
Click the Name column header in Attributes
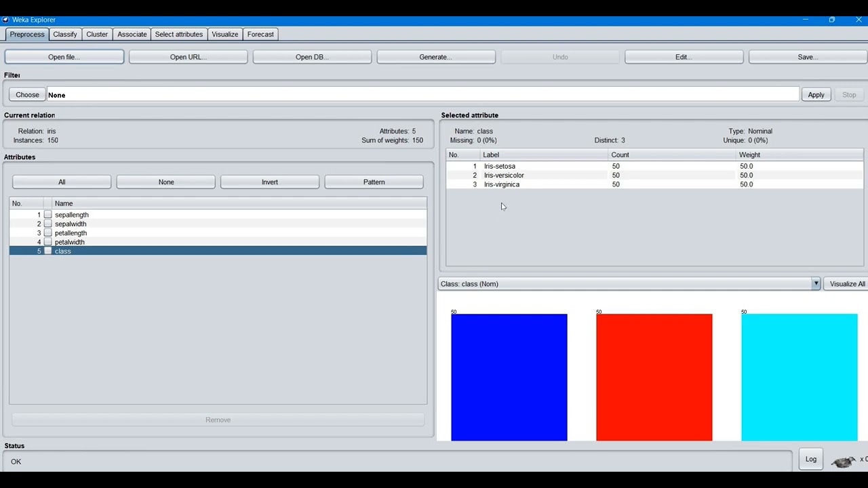point(239,203)
